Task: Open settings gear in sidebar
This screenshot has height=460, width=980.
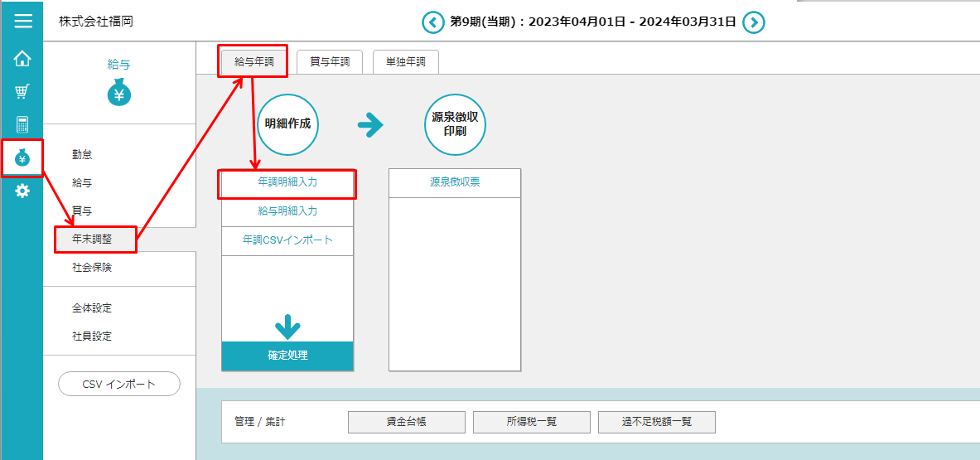Action: [x=22, y=191]
